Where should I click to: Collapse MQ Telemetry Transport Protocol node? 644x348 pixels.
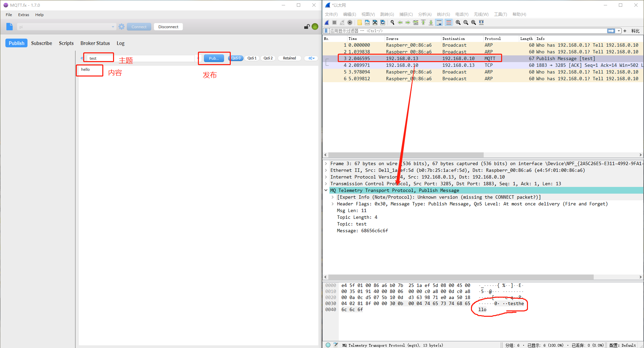(326, 190)
